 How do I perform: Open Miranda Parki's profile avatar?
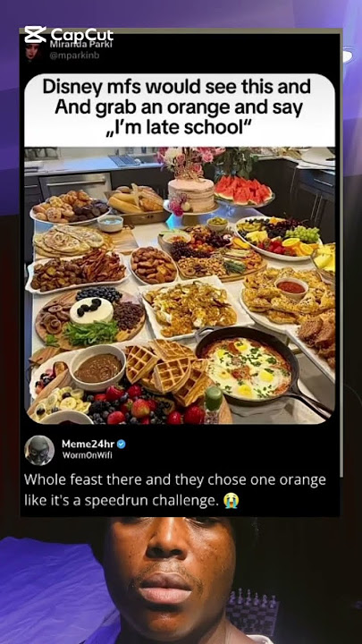(33, 52)
